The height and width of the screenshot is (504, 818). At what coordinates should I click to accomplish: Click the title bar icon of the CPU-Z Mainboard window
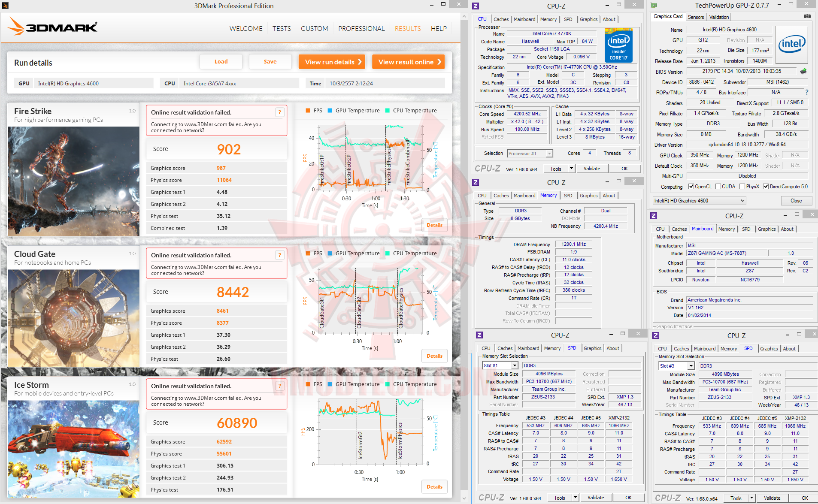(654, 216)
